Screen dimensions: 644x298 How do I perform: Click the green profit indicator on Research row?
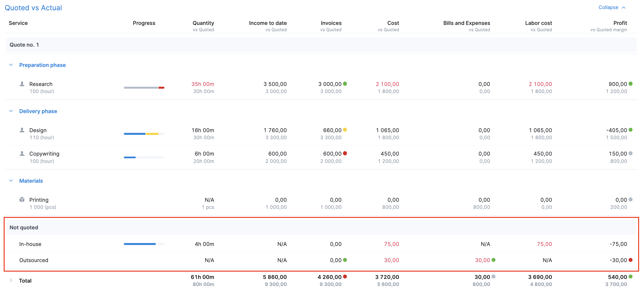click(631, 84)
